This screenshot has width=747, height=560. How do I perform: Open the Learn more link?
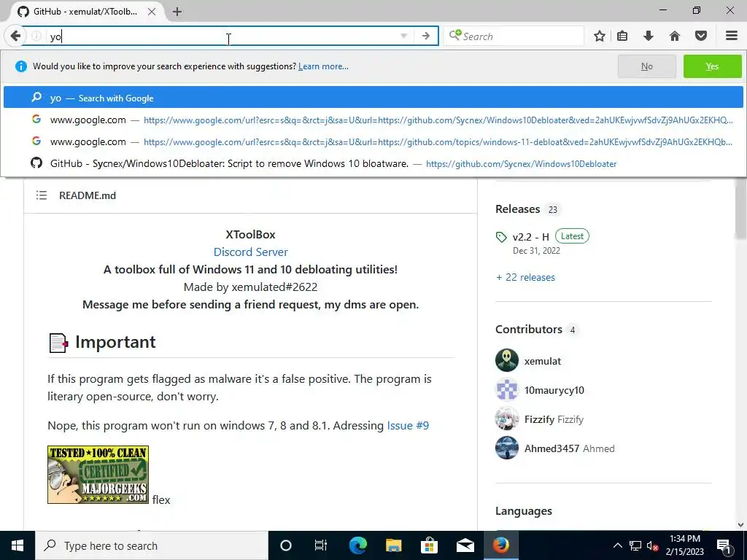pyautogui.click(x=323, y=66)
